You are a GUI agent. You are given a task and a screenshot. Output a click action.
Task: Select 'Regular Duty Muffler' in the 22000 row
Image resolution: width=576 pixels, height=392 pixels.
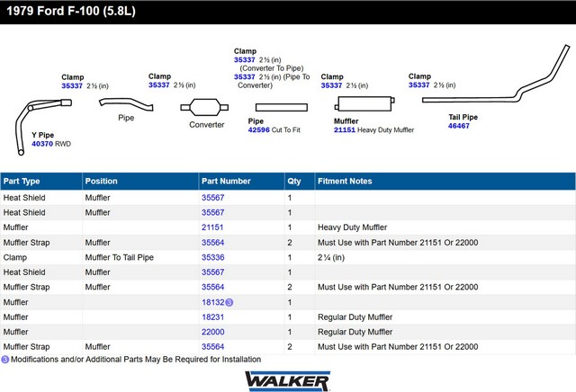355,332
